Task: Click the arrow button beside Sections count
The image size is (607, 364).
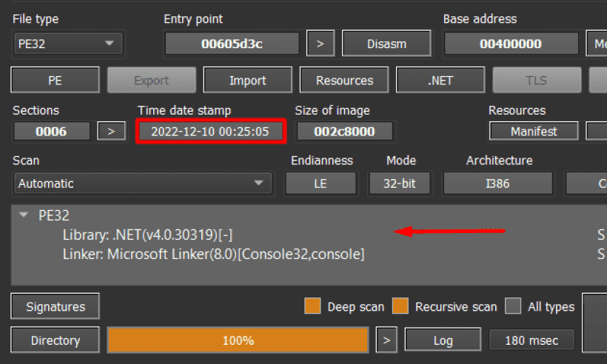Action: click(111, 132)
